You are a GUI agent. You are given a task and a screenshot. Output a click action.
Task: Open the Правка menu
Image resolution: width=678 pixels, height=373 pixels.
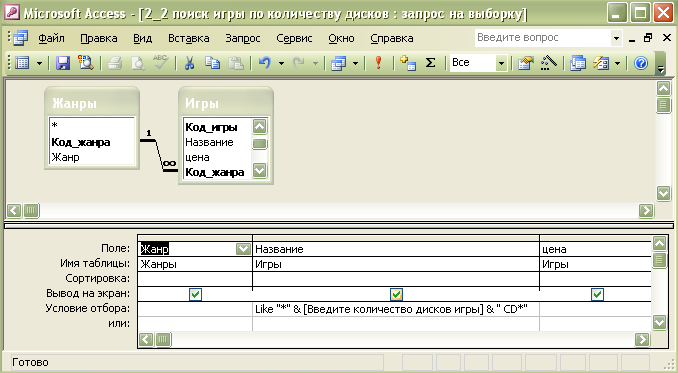(99, 38)
